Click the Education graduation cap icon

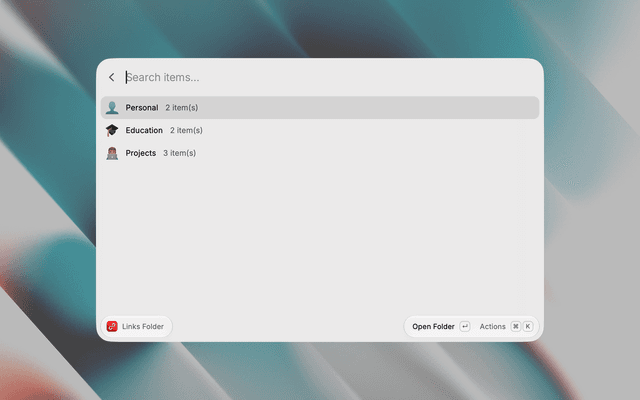(x=112, y=130)
